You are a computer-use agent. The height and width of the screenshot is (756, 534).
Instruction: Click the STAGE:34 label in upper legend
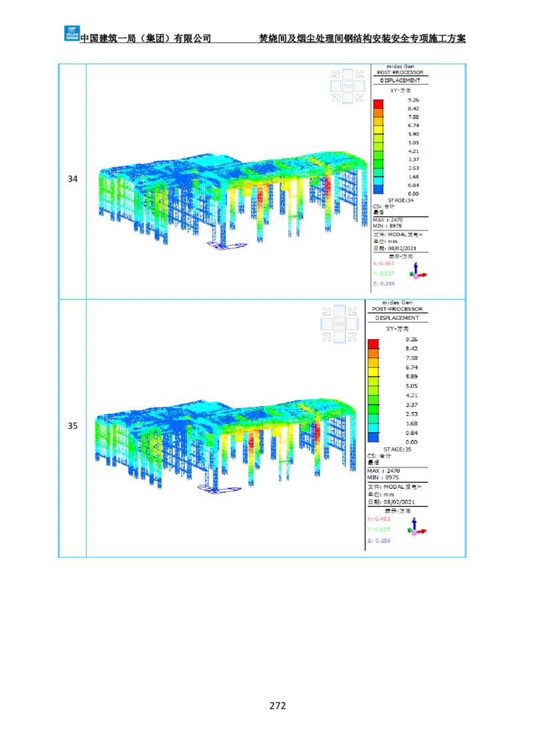(400, 200)
